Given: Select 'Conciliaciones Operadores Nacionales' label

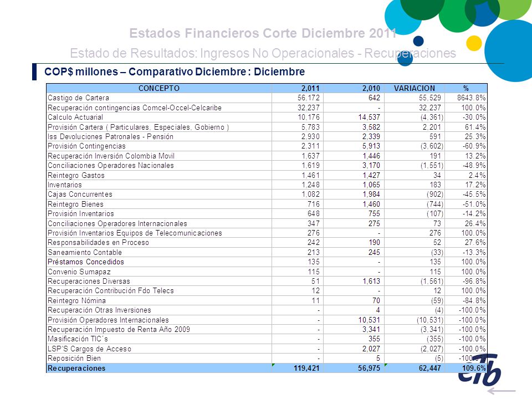Looking at the screenshot, I should click(x=111, y=166).
